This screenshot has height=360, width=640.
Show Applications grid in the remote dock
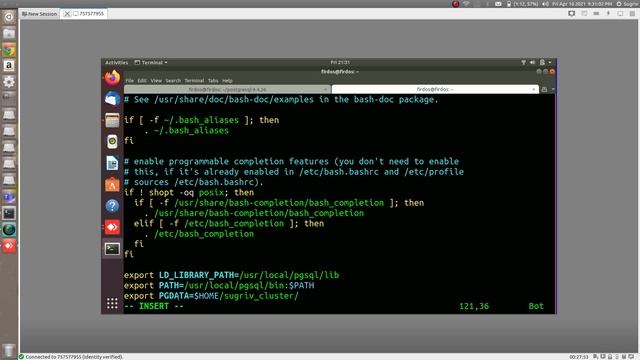112,303
